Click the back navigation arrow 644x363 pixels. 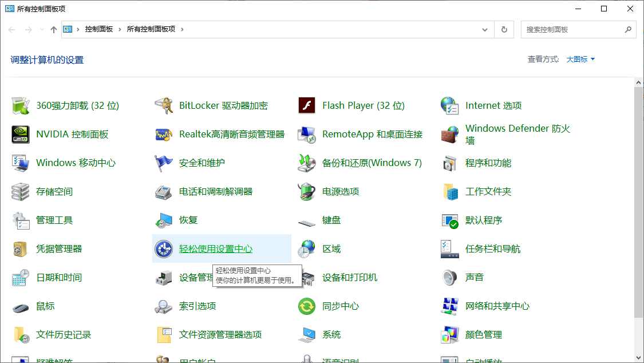pos(12,29)
